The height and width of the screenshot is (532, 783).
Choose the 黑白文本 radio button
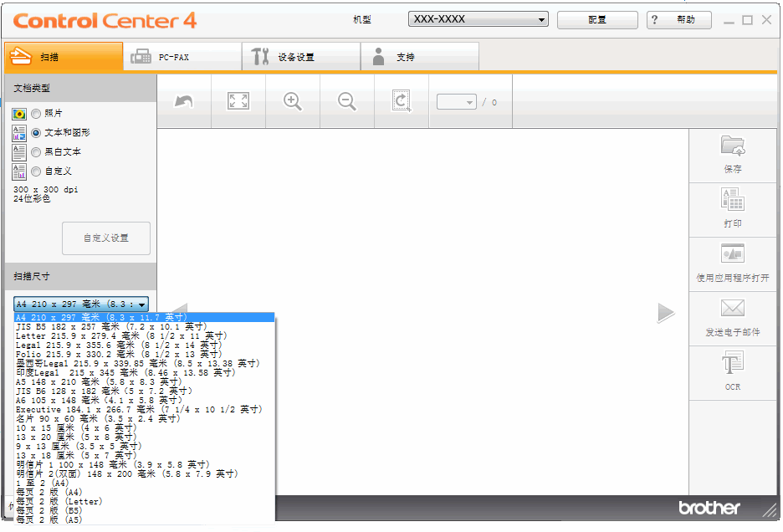[36, 152]
